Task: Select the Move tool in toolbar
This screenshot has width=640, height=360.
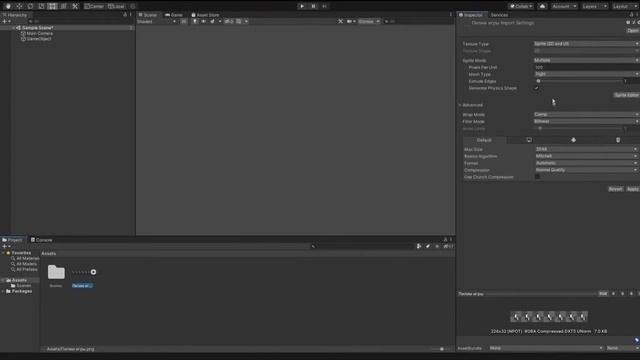Action: click(19, 6)
